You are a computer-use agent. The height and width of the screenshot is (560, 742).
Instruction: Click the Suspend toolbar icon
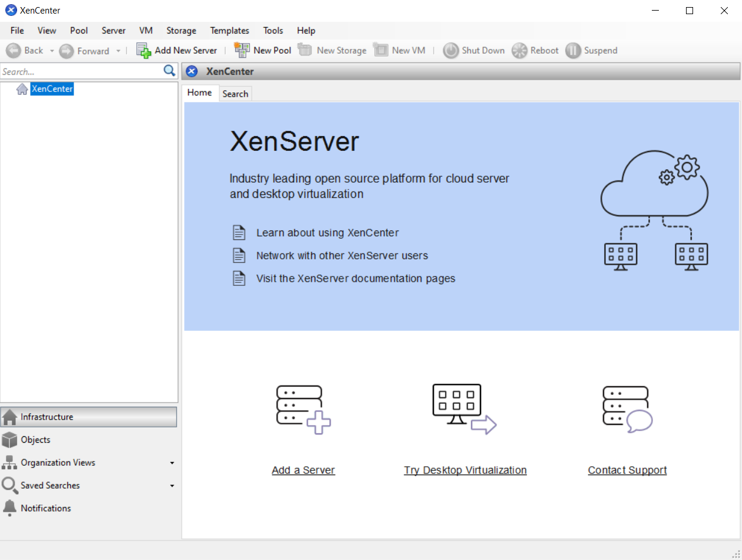click(x=572, y=50)
